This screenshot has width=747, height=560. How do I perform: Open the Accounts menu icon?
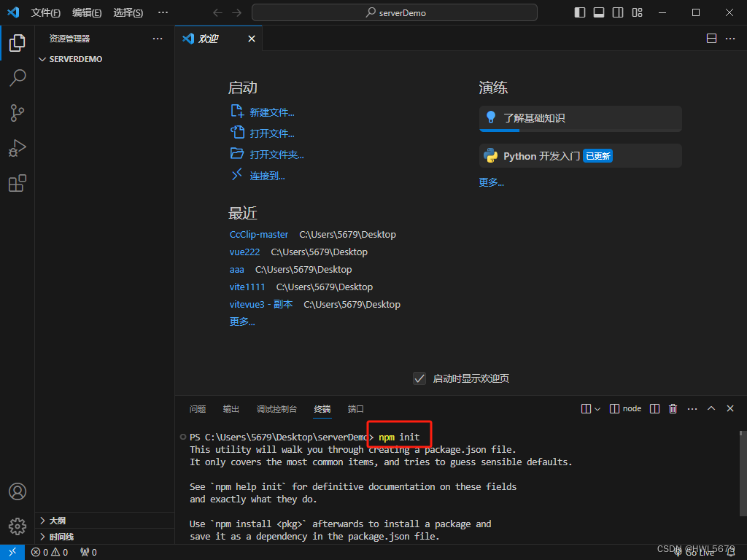pos(18,491)
